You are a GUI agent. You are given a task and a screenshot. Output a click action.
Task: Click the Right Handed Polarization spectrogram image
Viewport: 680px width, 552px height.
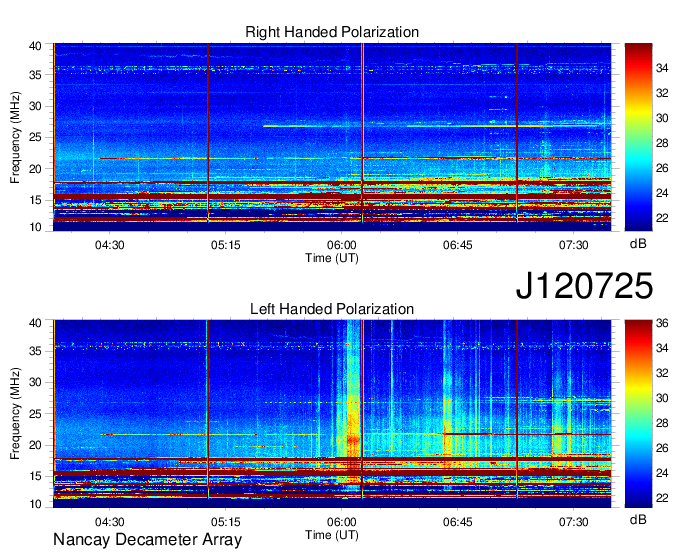[x=332, y=137]
